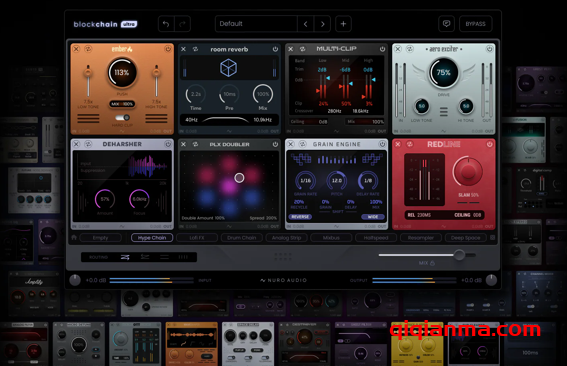Select the Mixbus chain preset
Image resolution: width=567 pixels, height=366 pixels.
pyautogui.click(x=331, y=238)
